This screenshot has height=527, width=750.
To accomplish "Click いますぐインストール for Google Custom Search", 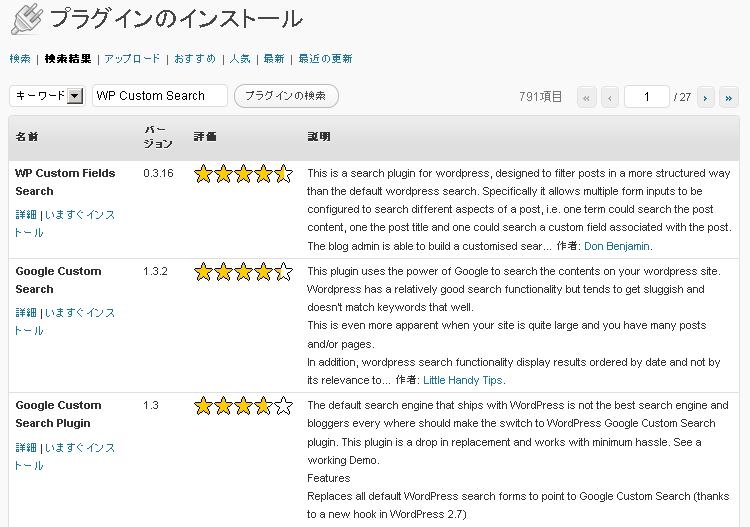I will tap(65, 321).
